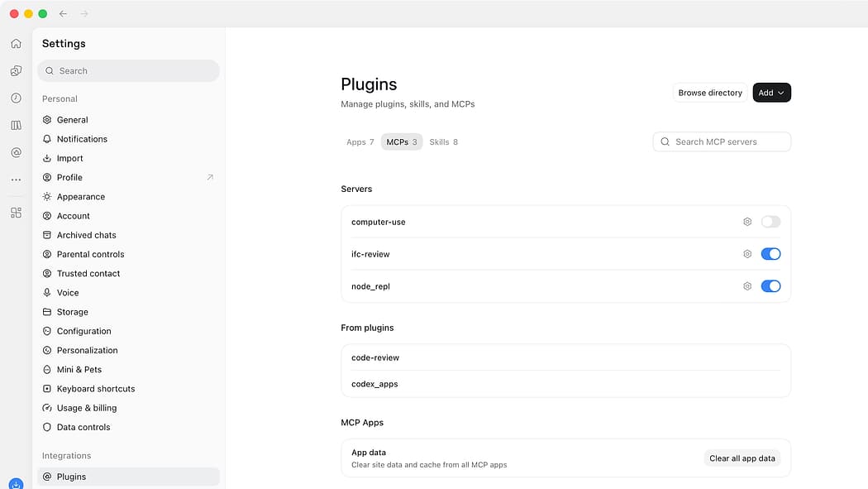Click the apps grid icon in left rail
The image size is (868, 489).
point(16,213)
